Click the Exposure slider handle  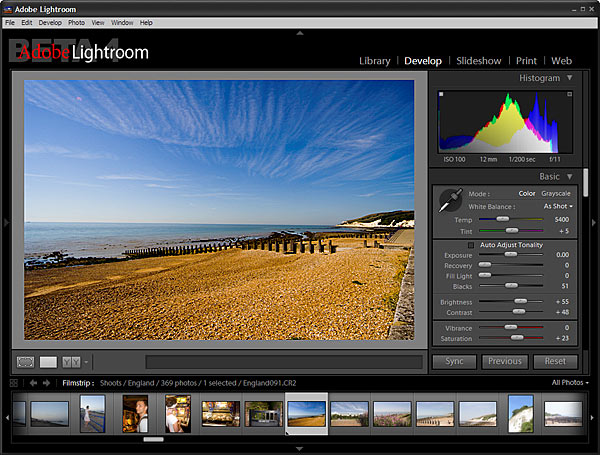click(x=511, y=255)
